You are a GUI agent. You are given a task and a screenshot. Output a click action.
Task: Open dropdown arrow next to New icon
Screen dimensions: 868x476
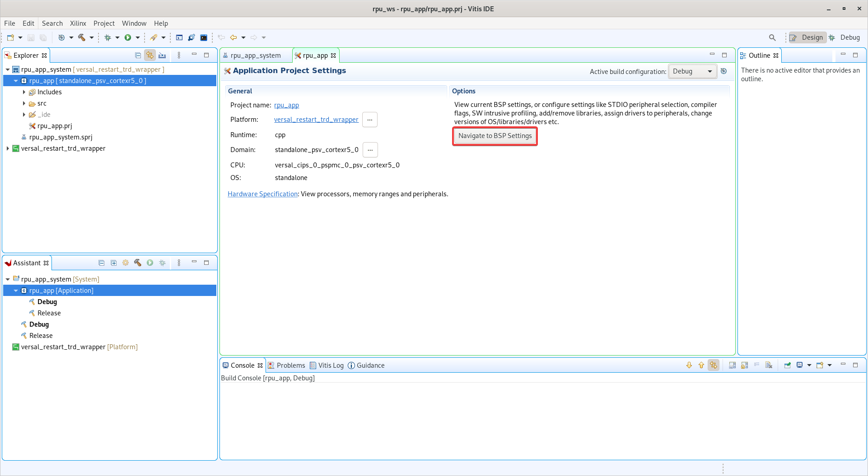[x=20, y=37]
